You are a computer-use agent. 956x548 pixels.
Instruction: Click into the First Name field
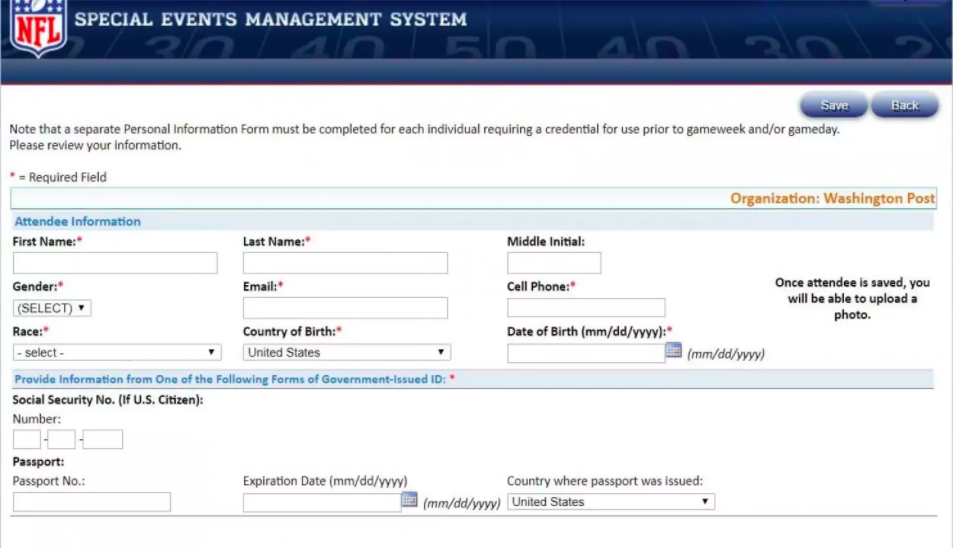115,263
